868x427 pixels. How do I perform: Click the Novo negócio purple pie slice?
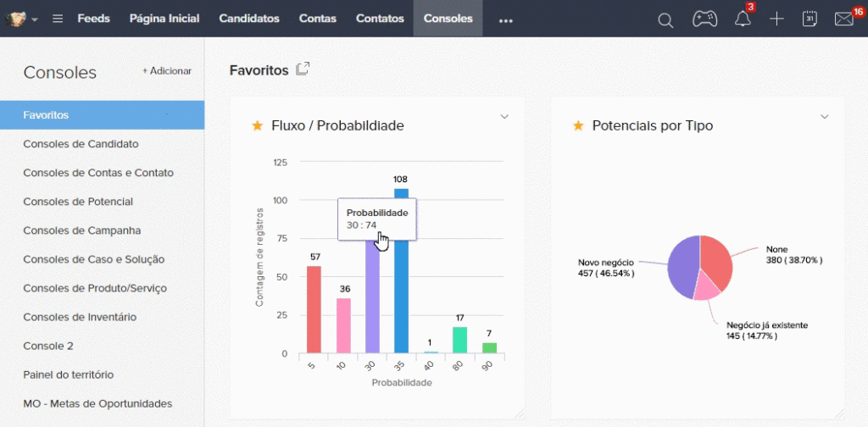[682, 269]
